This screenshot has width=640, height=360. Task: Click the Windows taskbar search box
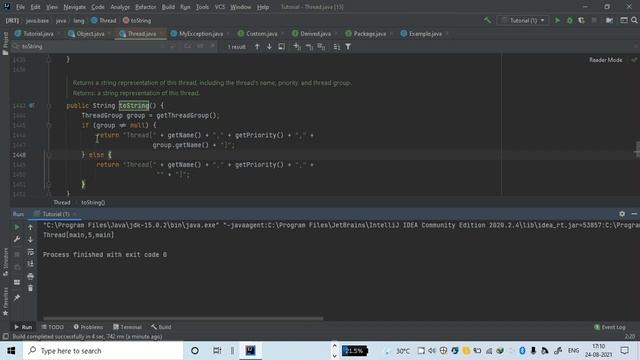(x=103, y=351)
